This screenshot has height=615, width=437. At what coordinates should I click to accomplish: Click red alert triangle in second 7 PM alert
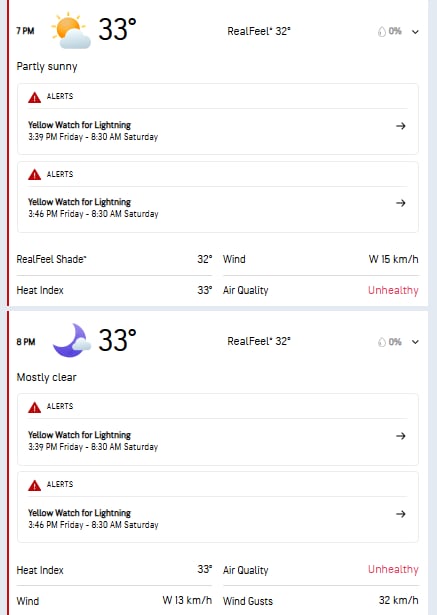pyautogui.click(x=35, y=175)
